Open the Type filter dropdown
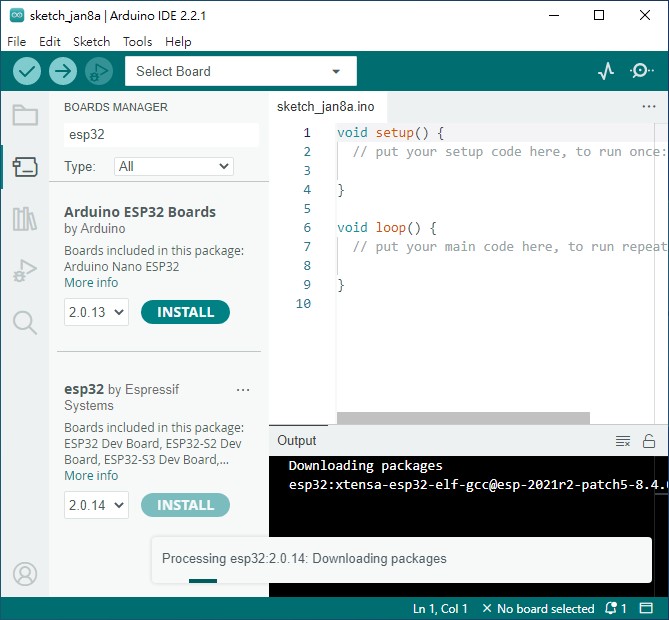 [x=174, y=166]
